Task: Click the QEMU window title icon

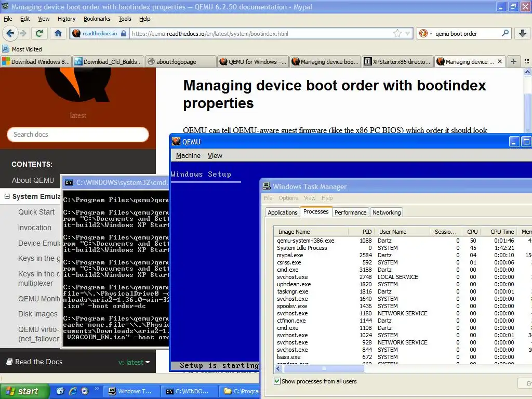Action: point(176,141)
